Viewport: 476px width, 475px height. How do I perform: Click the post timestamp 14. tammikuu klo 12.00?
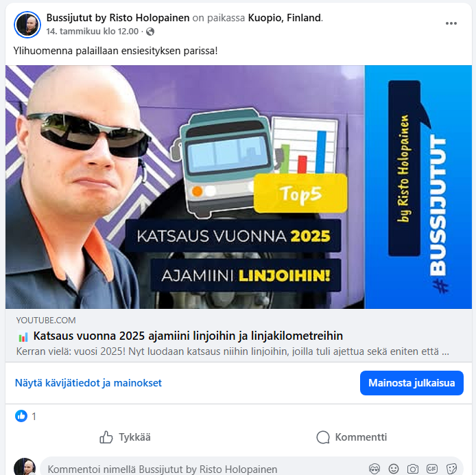93,32
